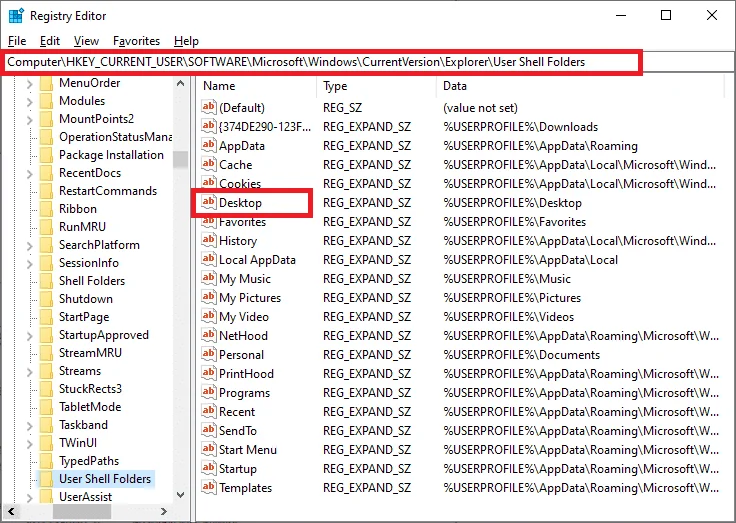Click the string icon beside AppData value
The image size is (736, 523).
(209, 145)
